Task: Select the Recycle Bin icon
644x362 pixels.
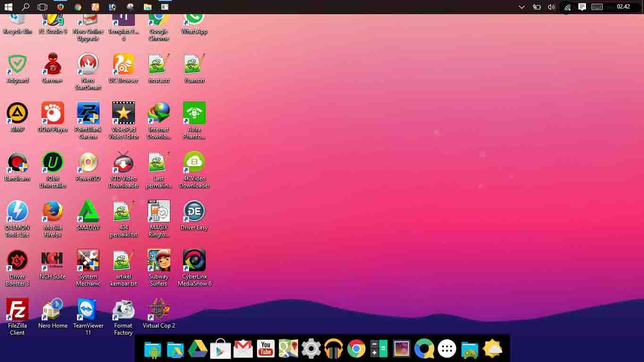Action: [x=17, y=25]
